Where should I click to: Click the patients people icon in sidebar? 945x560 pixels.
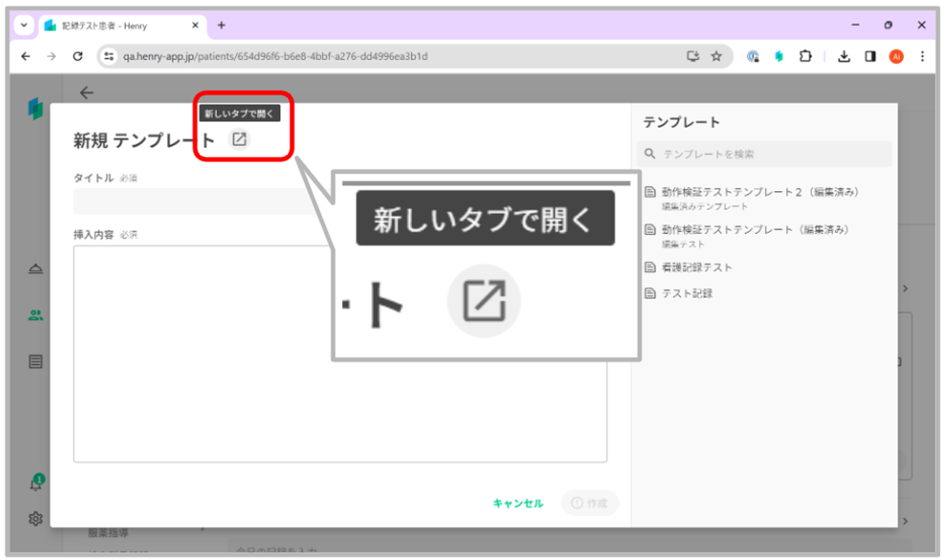pos(35,315)
